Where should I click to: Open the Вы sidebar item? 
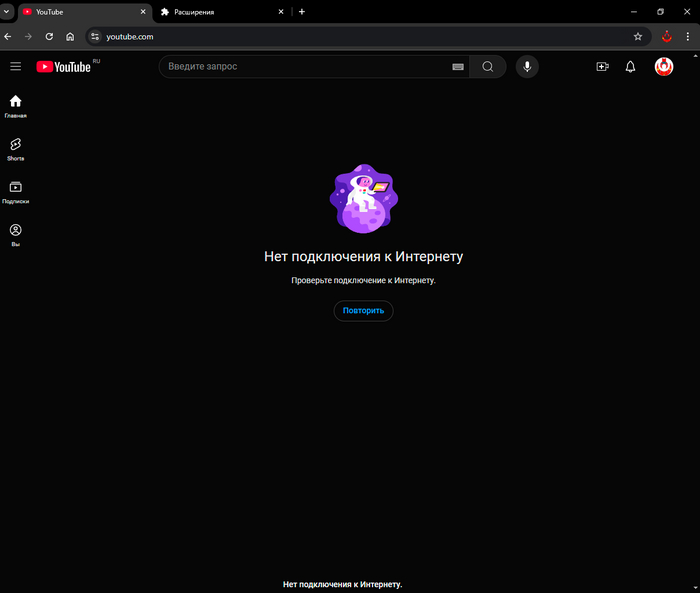pos(16,235)
